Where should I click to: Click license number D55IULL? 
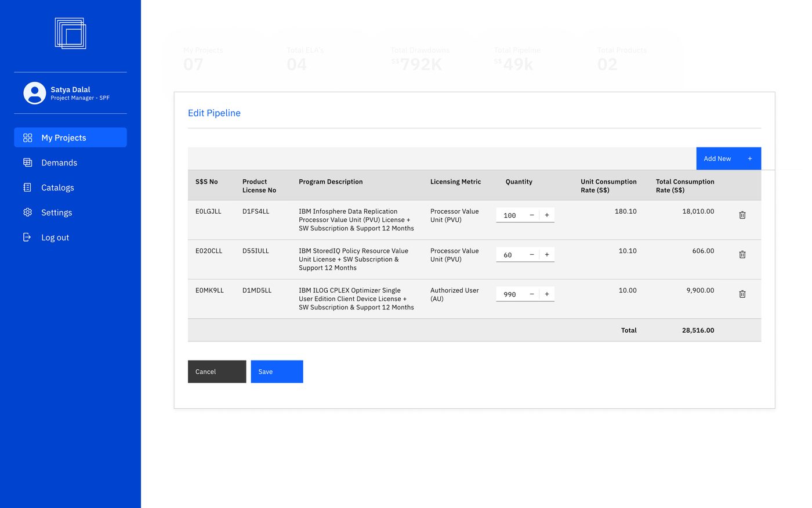[256, 251]
